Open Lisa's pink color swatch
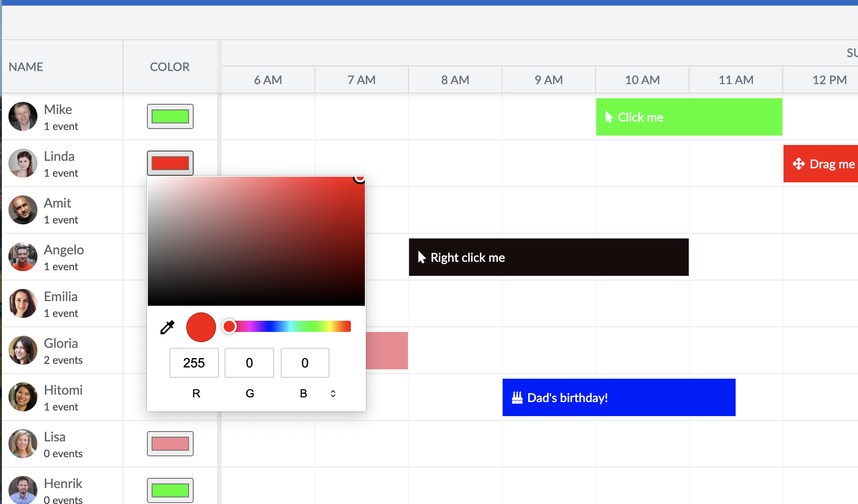The image size is (858, 504). 170,443
